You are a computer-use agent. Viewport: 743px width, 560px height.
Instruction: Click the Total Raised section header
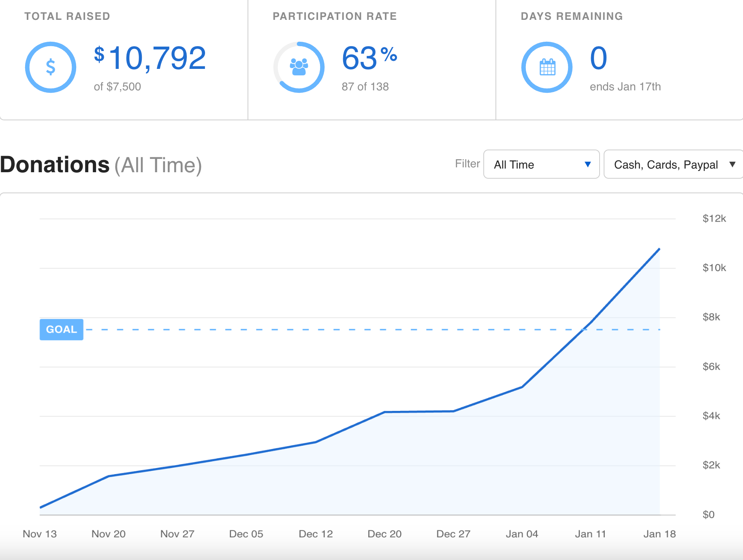[67, 16]
